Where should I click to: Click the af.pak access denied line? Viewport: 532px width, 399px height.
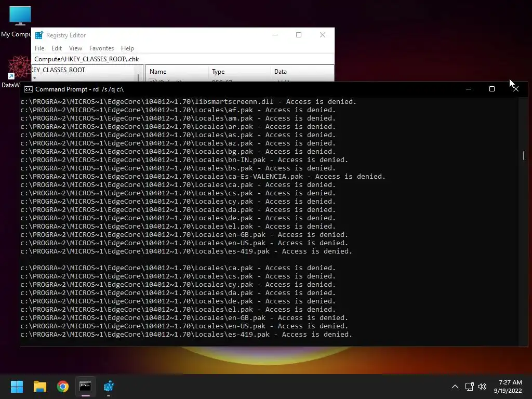(178, 110)
